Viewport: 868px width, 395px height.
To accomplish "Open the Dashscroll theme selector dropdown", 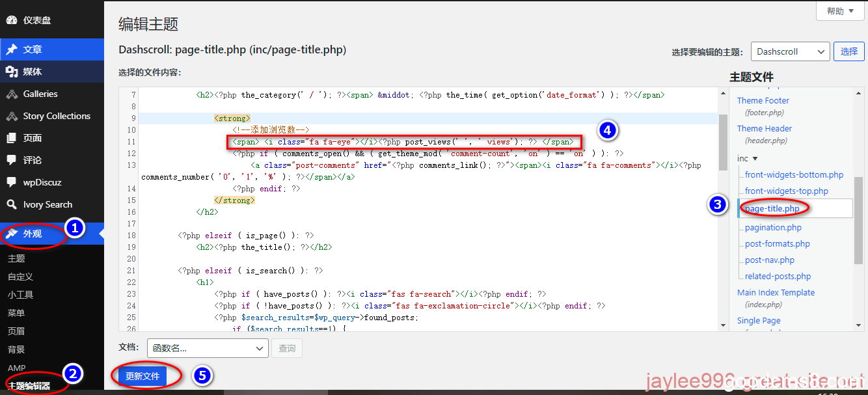I will click(x=789, y=51).
